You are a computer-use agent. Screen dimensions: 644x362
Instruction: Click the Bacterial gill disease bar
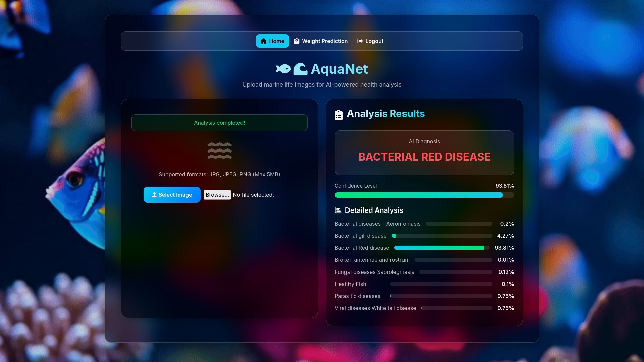click(x=442, y=236)
